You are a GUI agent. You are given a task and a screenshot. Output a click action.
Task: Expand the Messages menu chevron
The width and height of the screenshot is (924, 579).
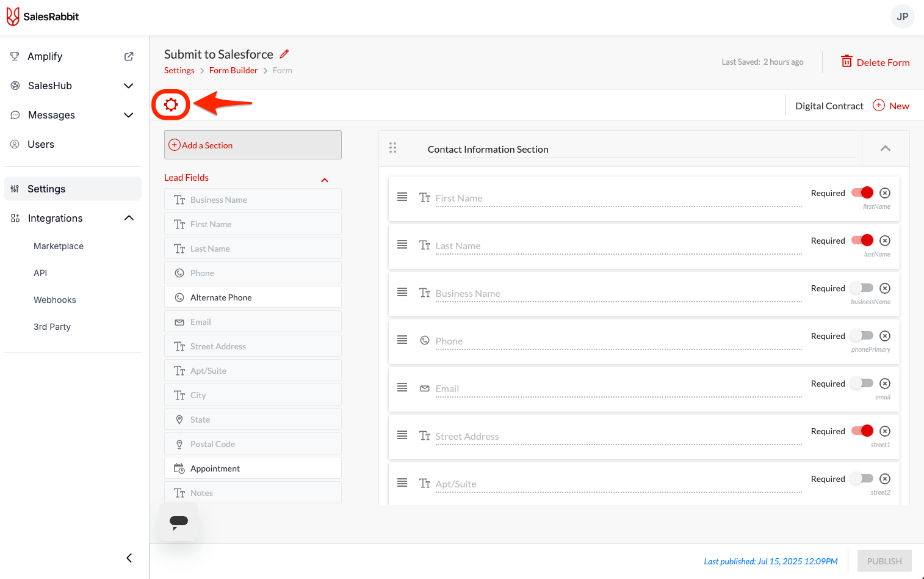[x=129, y=115]
